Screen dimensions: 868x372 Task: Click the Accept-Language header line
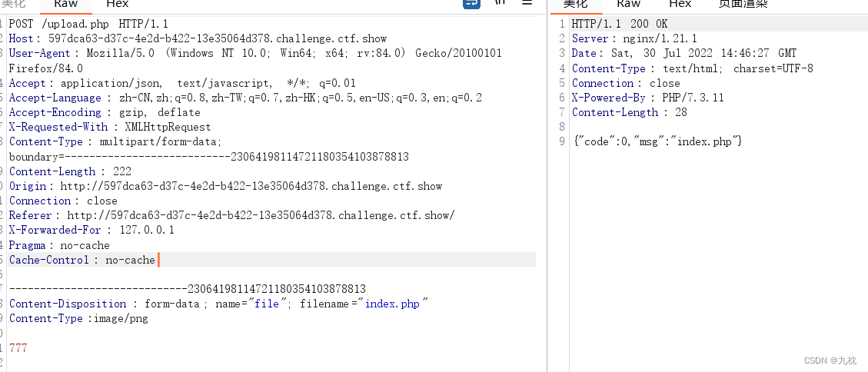click(x=245, y=98)
